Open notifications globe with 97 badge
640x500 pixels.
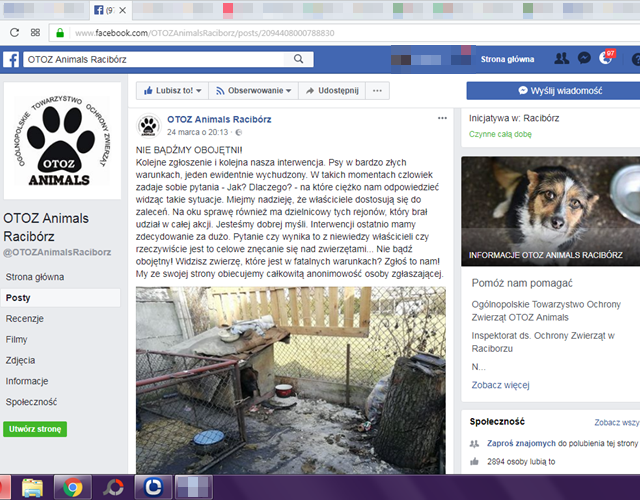(607, 58)
